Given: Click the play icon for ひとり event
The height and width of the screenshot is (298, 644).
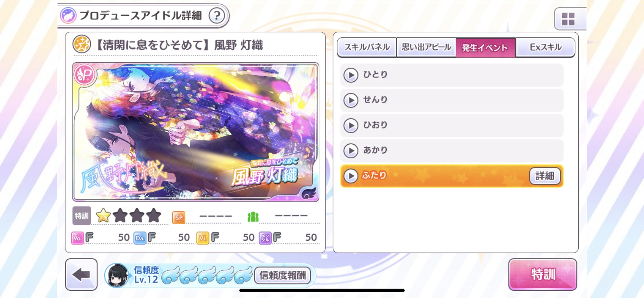Looking at the screenshot, I should 351,75.
